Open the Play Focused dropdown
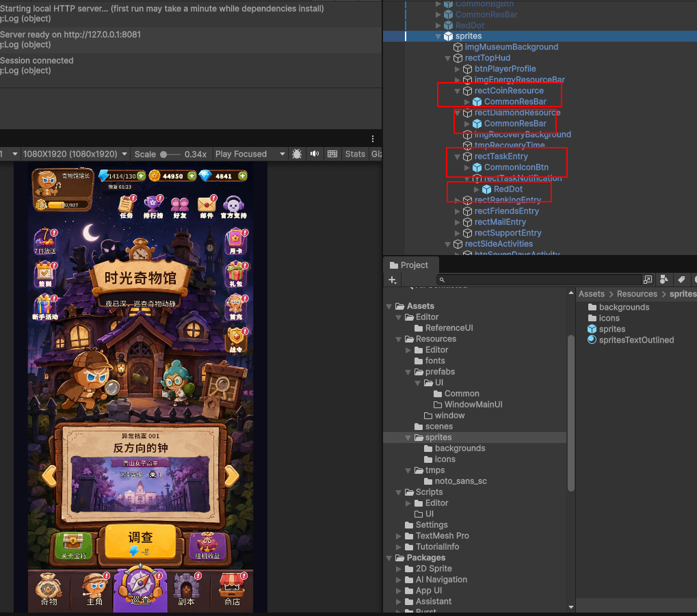Screen dimensions: 697x616 250,154
